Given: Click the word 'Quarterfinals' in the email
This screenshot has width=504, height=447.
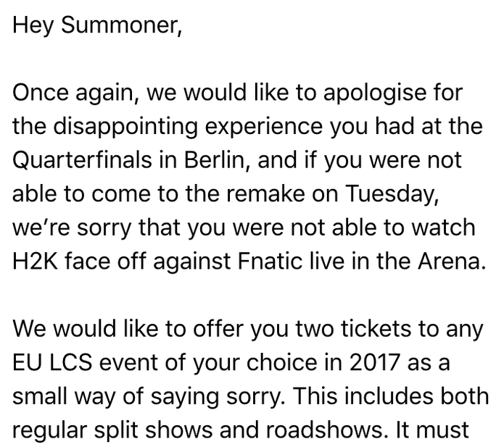Looking at the screenshot, I should (x=82, y=160).
